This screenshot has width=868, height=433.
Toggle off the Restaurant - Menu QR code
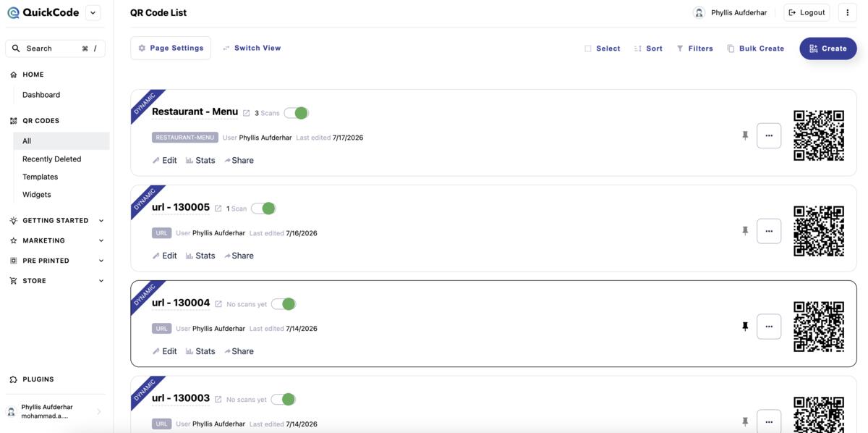[297, 113]
